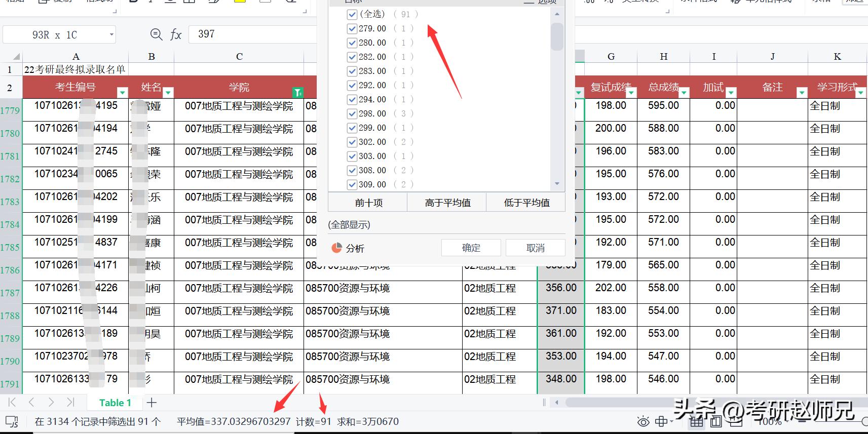The height and width of the screenshot is (434, 868).
Task: Select the Table 1 sheet tab
Action: coord(115,403)
